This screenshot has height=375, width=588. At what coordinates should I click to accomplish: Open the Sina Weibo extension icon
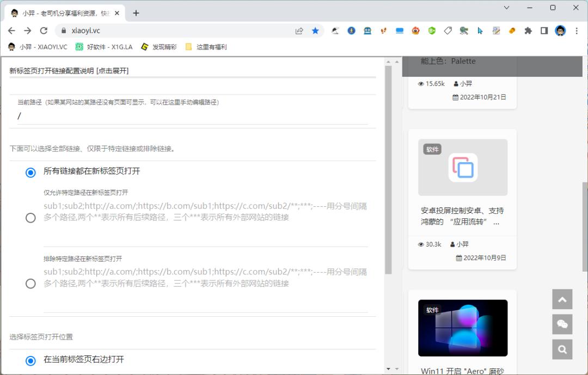click(415, 31)
